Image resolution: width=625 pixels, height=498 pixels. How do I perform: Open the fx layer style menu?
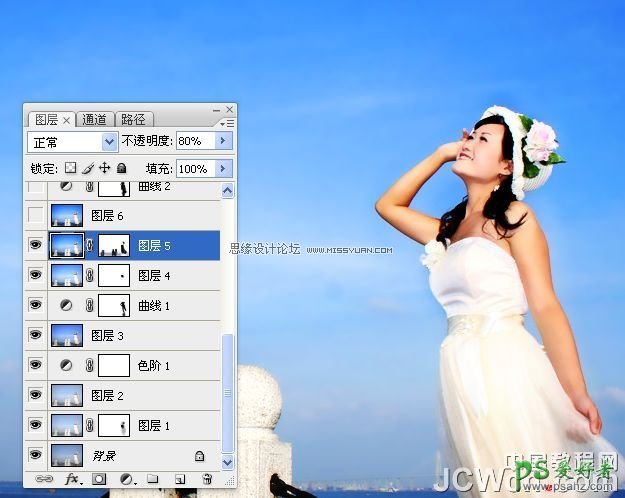[72, 479]
